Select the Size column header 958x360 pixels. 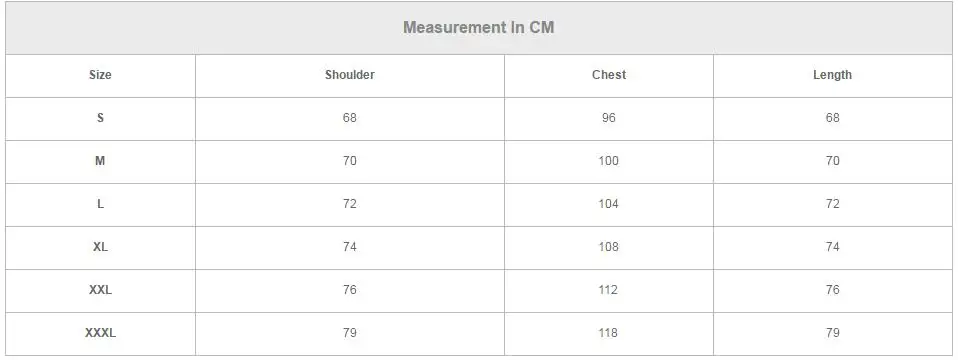[x=100, y=75]
